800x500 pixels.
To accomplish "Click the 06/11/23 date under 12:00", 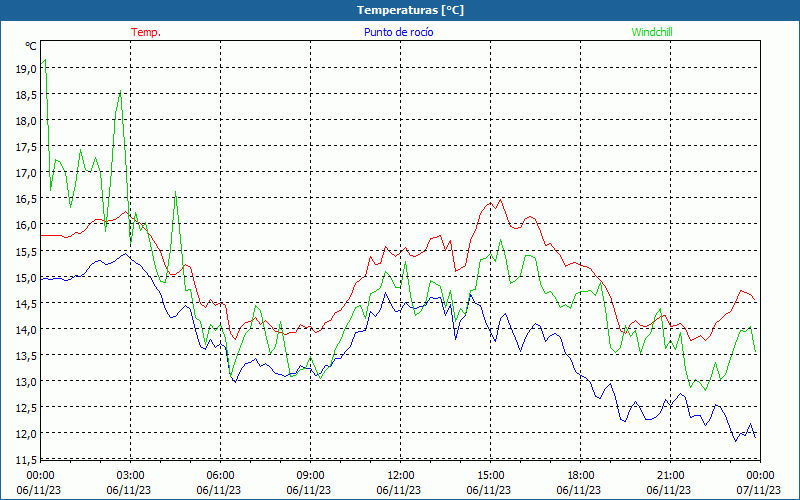I will tap(399, 490).
